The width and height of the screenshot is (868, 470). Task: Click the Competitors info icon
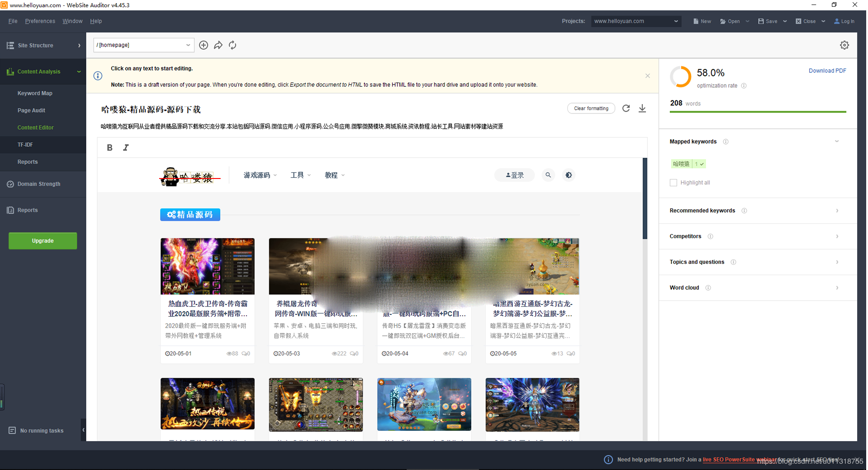click(710, 236)
